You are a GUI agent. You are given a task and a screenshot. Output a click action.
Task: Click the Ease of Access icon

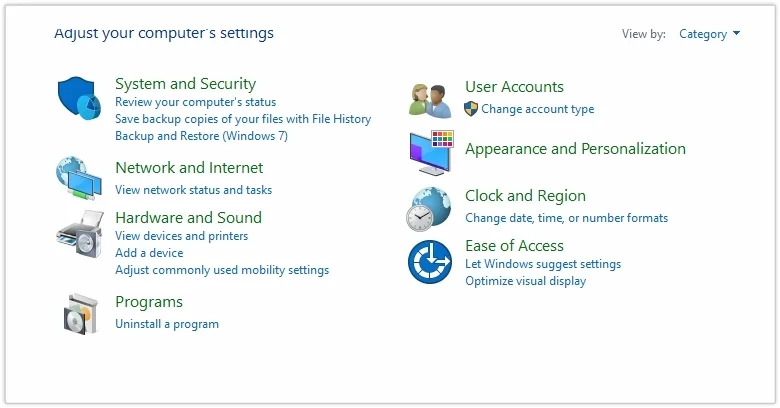pyautogui.click(x=430, y=262)
